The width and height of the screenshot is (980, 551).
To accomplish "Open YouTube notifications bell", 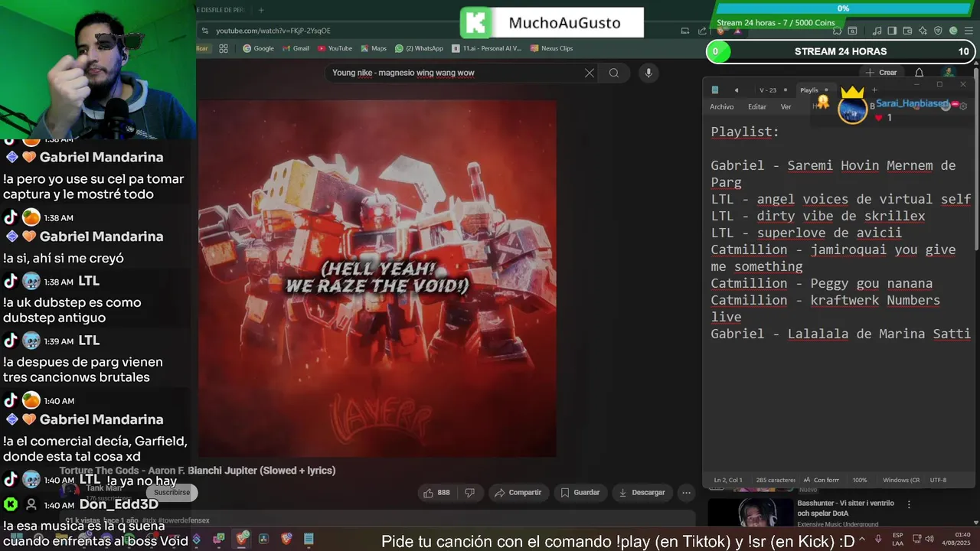I will 919,73.
